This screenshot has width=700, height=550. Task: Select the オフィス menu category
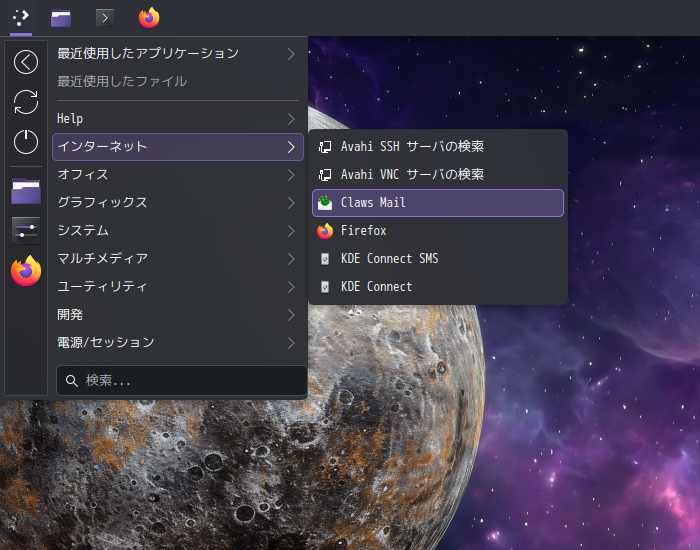pos(178,175)
